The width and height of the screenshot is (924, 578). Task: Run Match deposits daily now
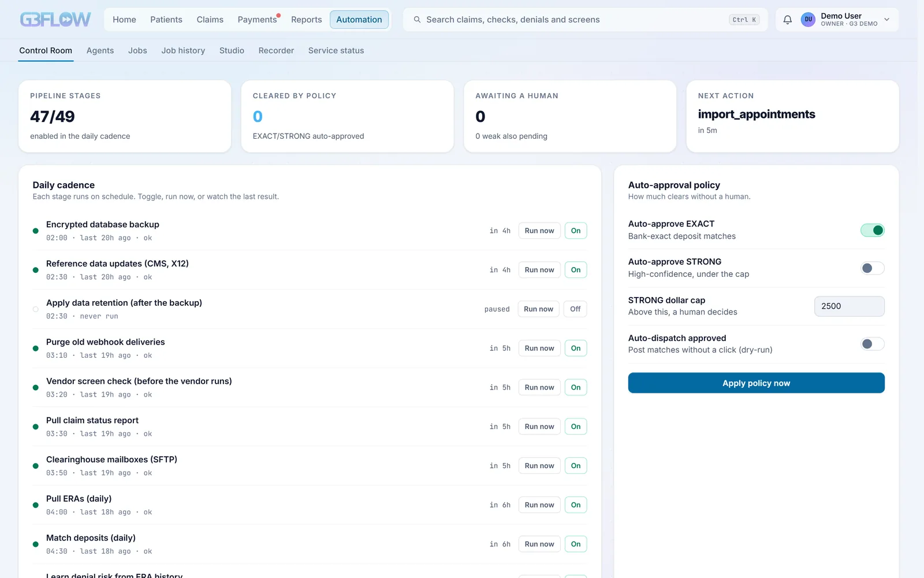pyautogui.click(x=539, y=544)
